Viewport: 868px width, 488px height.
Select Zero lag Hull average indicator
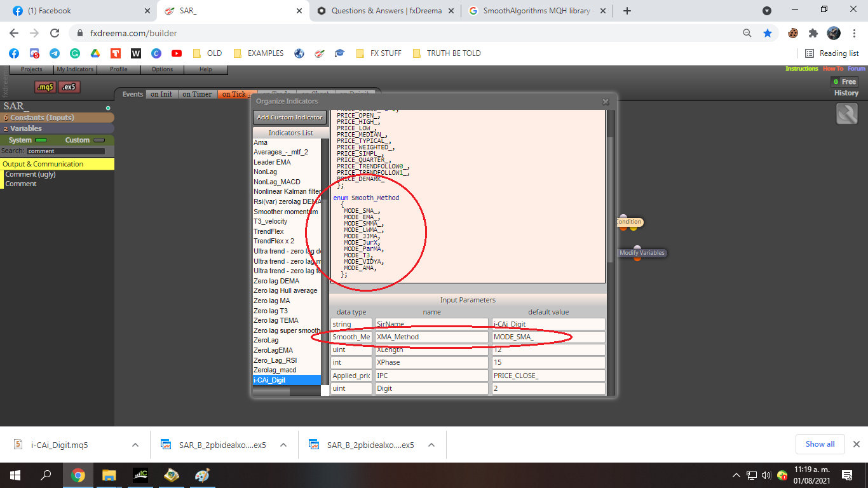pos(286,290)
